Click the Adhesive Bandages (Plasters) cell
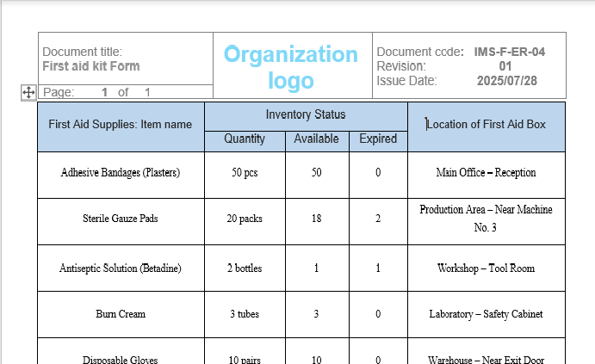The image size is (595, 364). [x=121, y=173]
